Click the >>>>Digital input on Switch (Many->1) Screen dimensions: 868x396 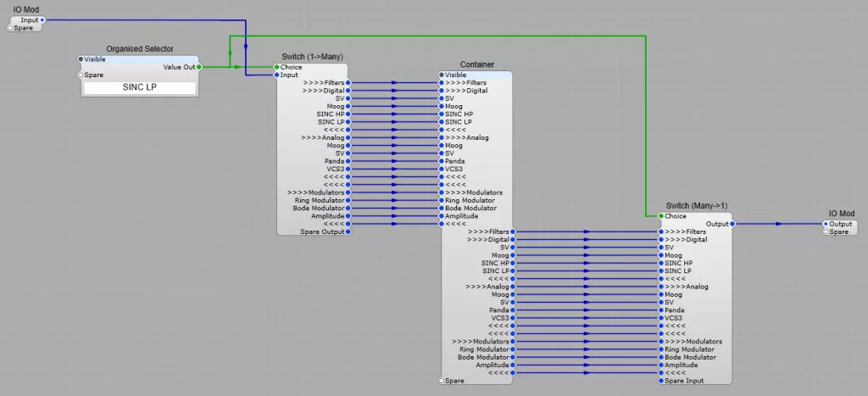pyautogui.click(x=661, y=240)
